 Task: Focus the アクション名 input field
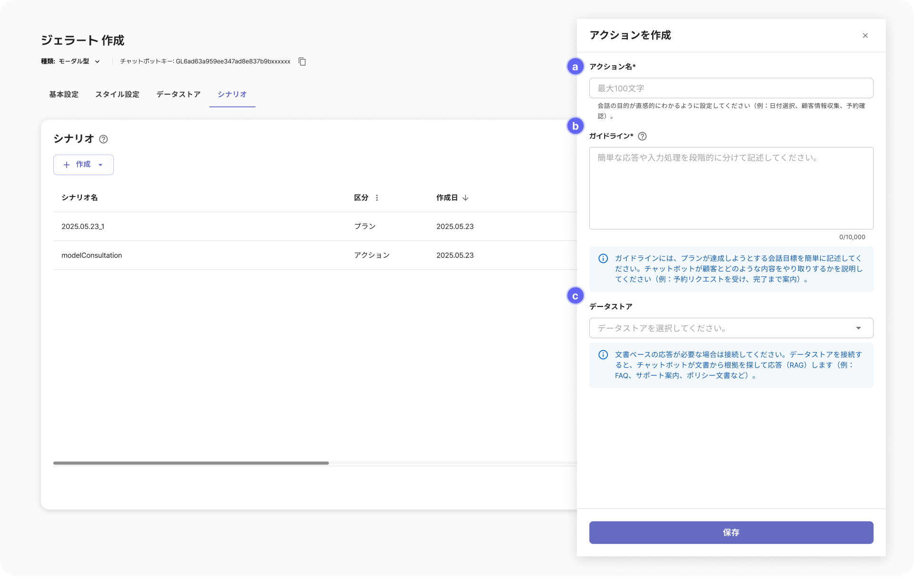point(731,88)
